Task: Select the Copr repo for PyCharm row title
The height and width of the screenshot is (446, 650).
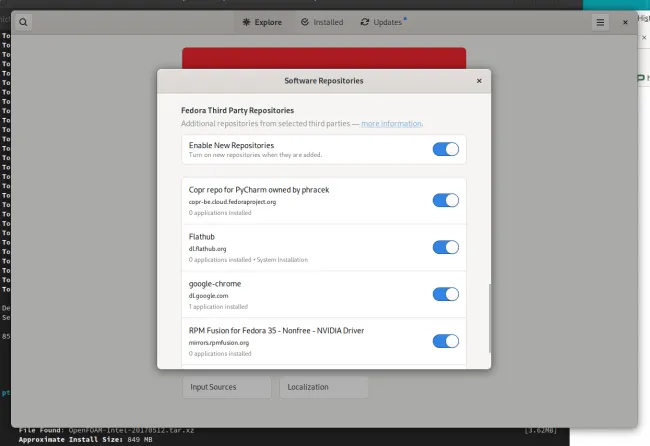Action: coord(259,190)
